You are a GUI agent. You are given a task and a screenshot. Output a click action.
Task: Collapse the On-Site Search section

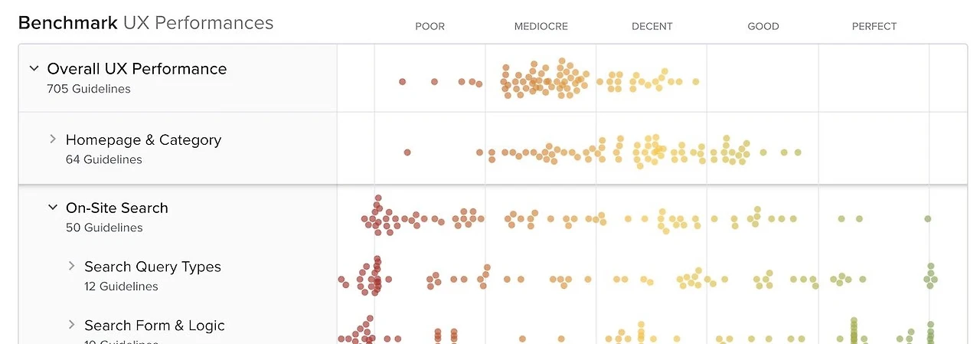(53, 207)
